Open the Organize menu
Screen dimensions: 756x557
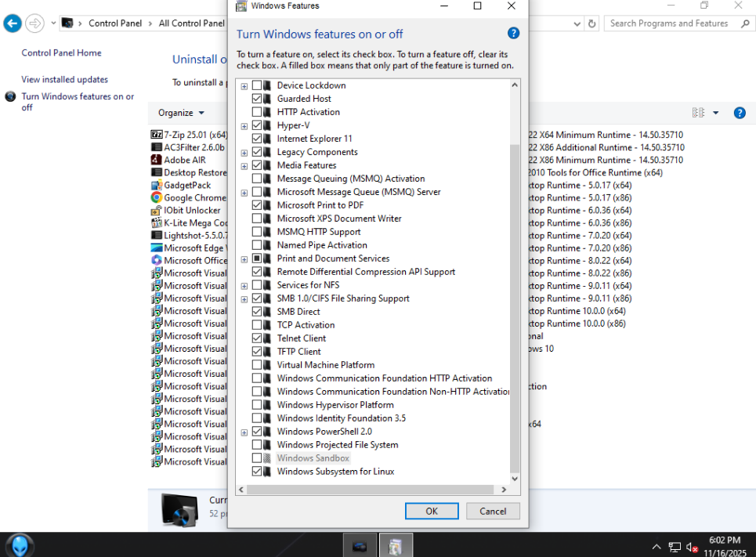point(181,113)
